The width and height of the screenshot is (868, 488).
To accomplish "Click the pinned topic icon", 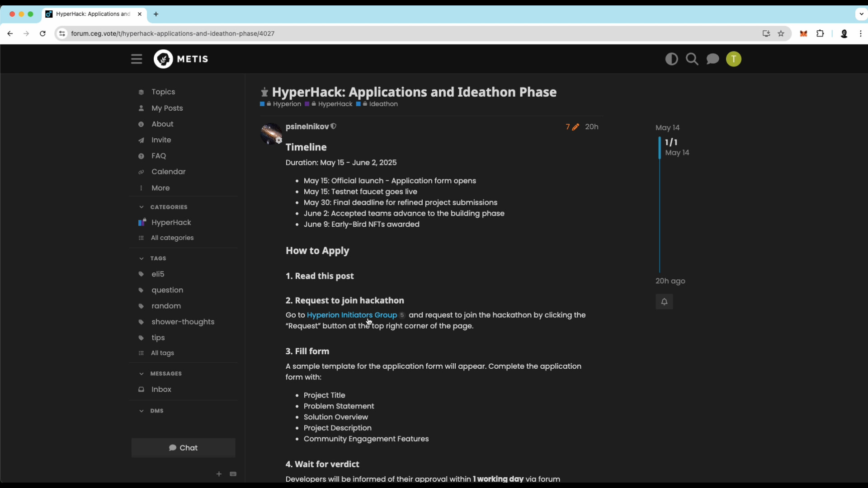I will [264, 92].
